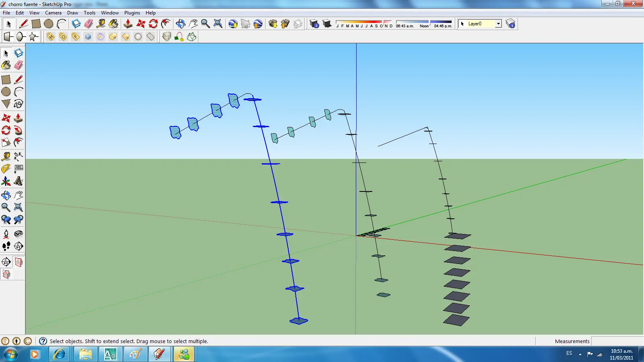
Task: Pick the Circle tool in top toolbar
Action: 49,24
